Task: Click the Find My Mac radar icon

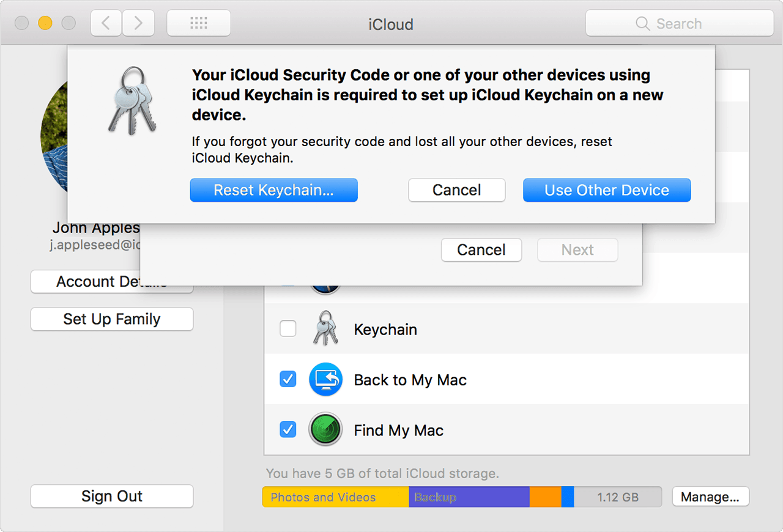Action: point(325,429)
